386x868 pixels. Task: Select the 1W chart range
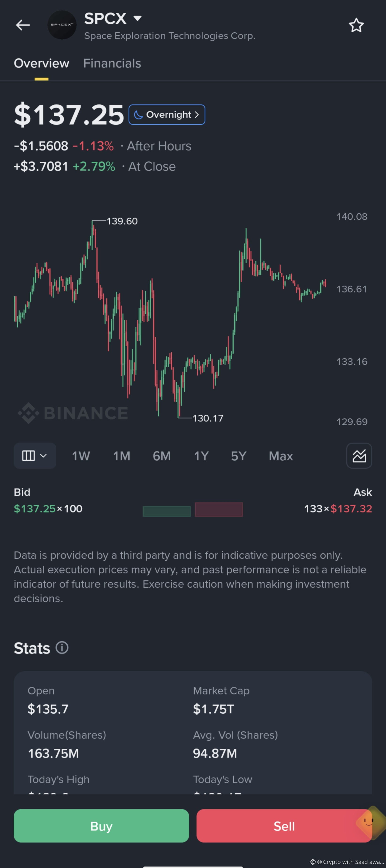[81, 456]
